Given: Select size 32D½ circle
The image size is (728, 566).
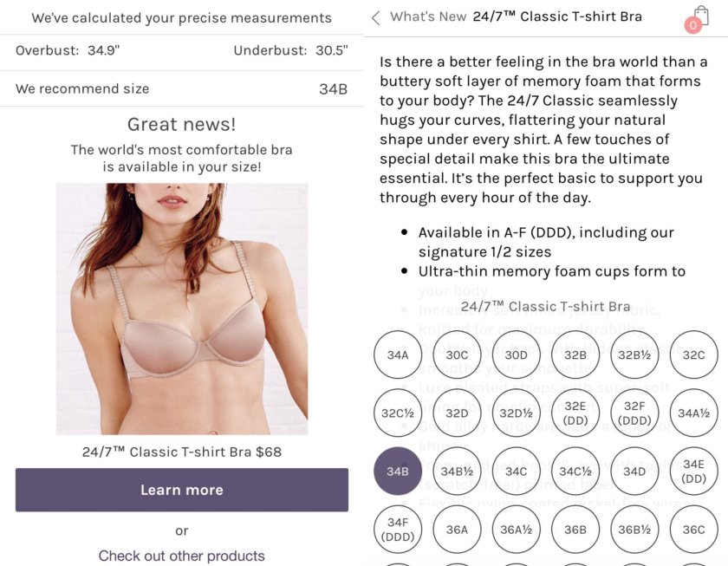Looking at the screenshot, I should 517,413.
